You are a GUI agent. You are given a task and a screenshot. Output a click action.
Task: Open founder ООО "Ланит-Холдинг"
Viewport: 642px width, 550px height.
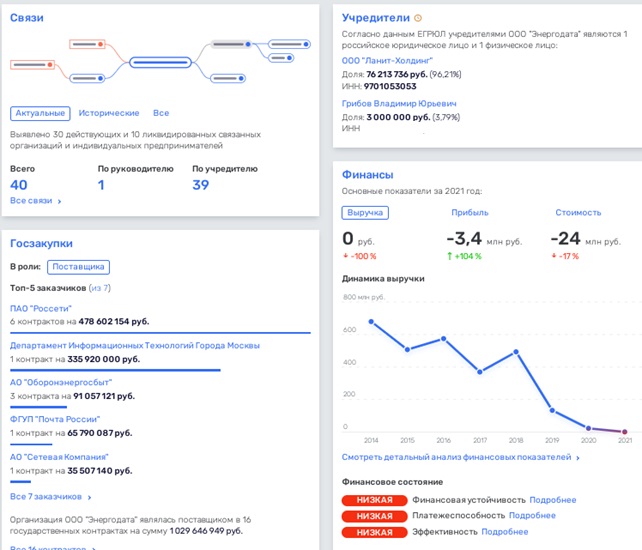click(x=387, y=61)
